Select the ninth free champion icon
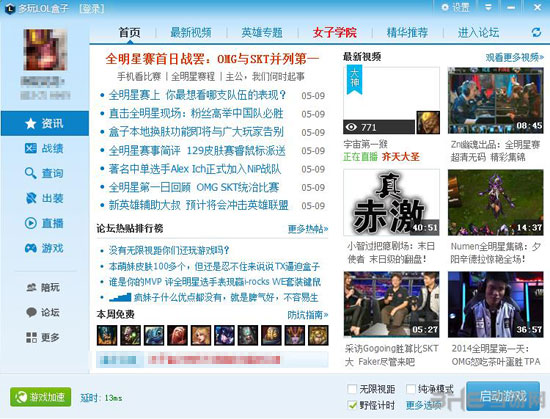Viewport: 550px width, 419px height. tap(295, 335)
